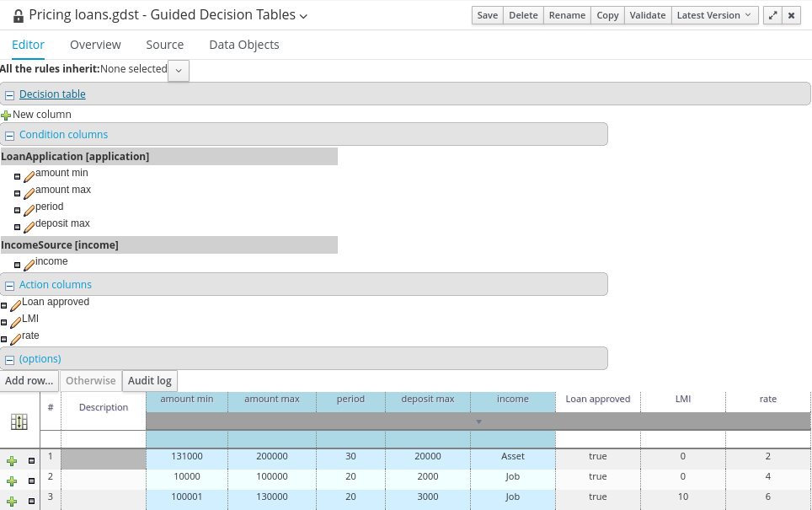Select the row 1 Description cell
The height and width of the screenshot is (510, 812).
(x=104, y=459)
